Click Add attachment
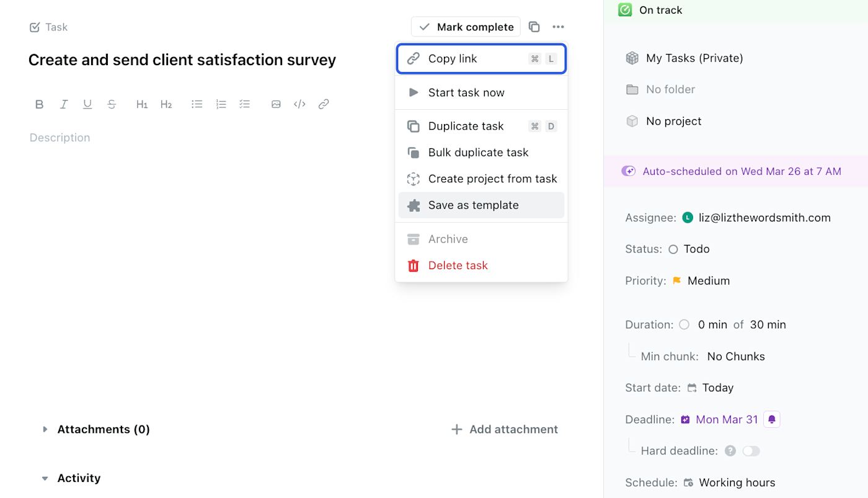The image size is (868, 498). (505, 429)
